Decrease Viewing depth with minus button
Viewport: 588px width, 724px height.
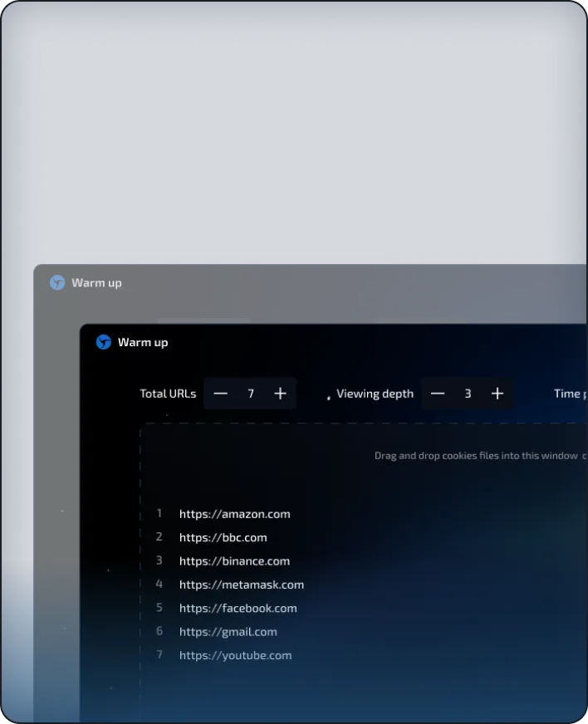click(x=438, y=394)
